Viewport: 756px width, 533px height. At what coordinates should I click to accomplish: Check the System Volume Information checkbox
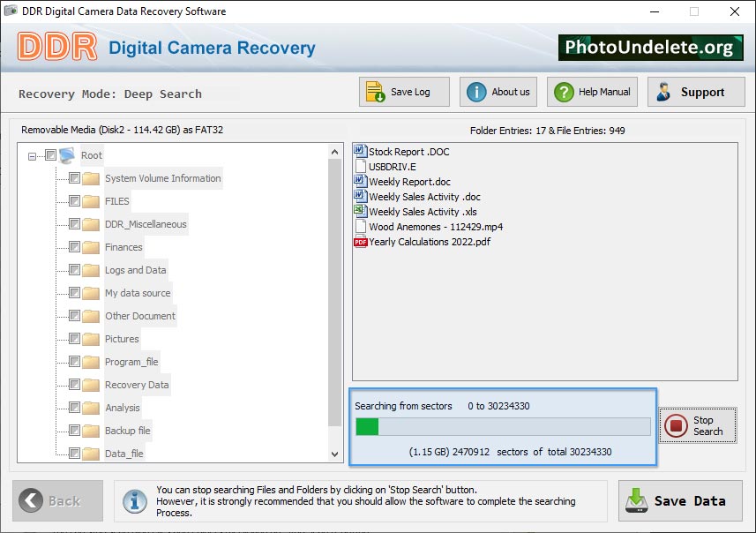click(74, 178)
